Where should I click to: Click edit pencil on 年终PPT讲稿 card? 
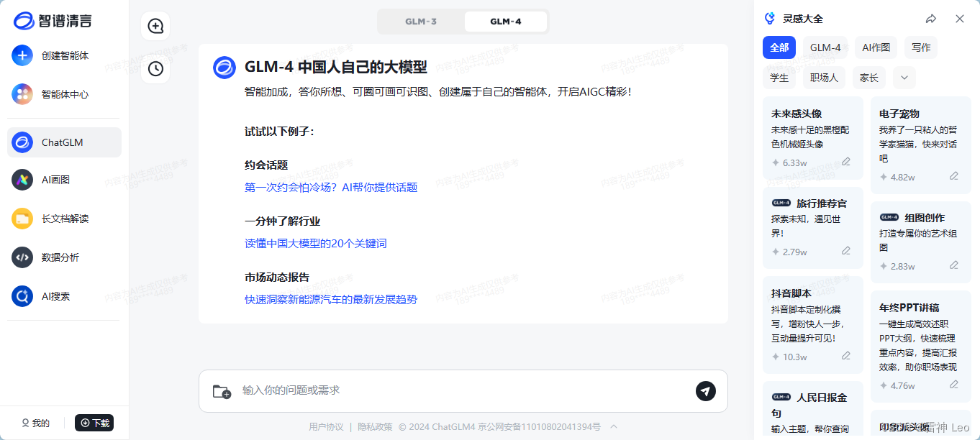pos(954,385)
